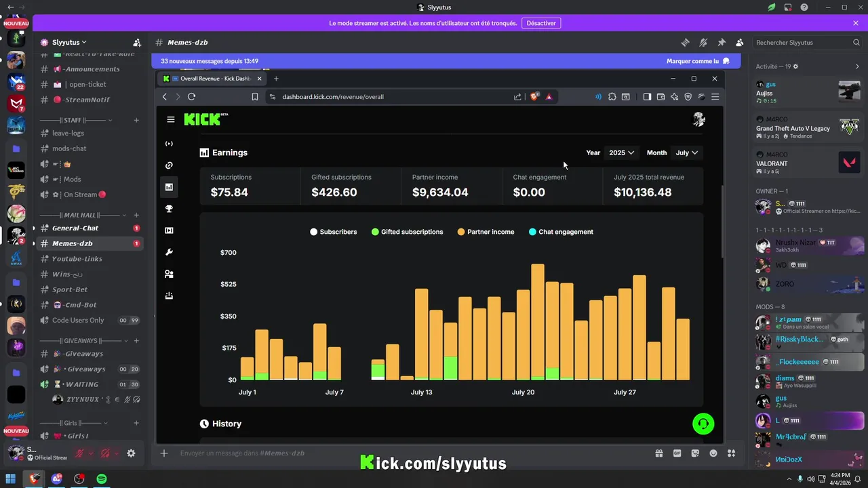Open the Youtube-Links channel
The width and height of the screenshot is (868, 488).
(x=90, y=259)
